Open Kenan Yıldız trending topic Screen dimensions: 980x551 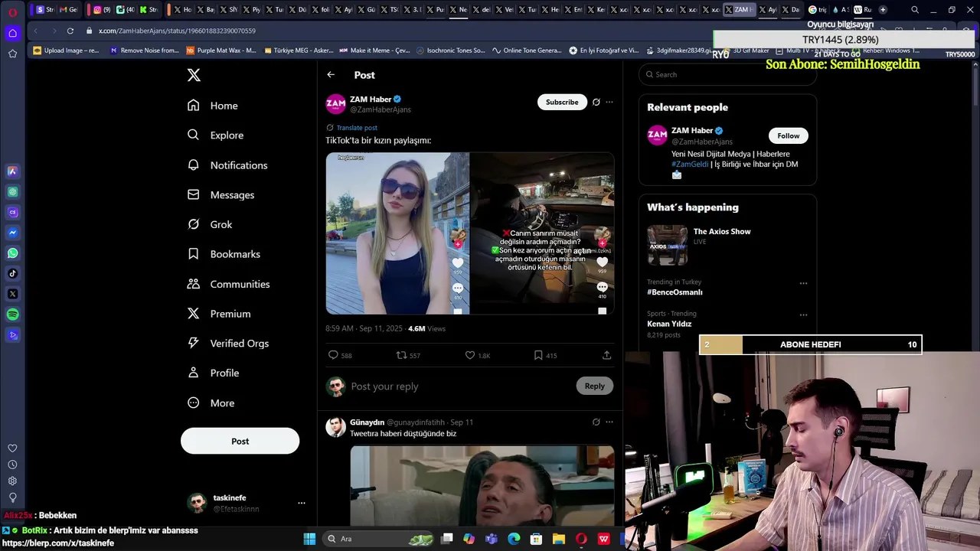tap(669, 324)
